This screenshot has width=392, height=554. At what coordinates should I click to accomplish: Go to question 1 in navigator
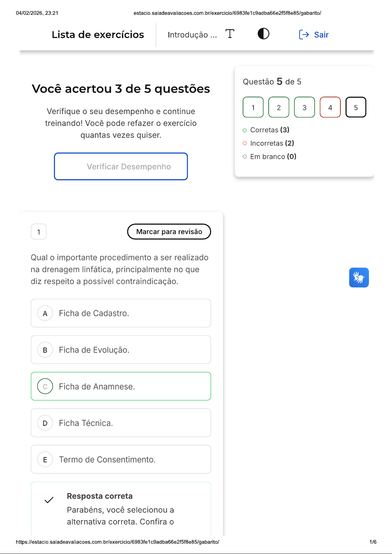253,107
